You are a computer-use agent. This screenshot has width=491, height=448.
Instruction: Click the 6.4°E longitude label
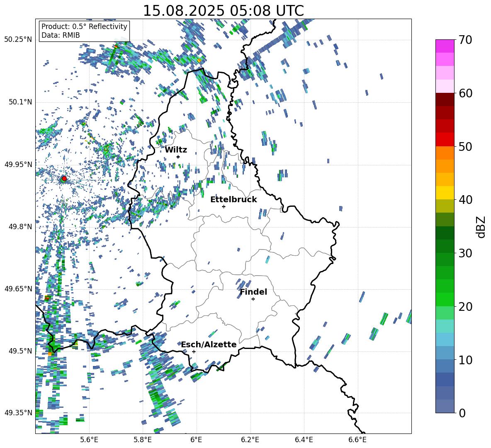(304, 440)
